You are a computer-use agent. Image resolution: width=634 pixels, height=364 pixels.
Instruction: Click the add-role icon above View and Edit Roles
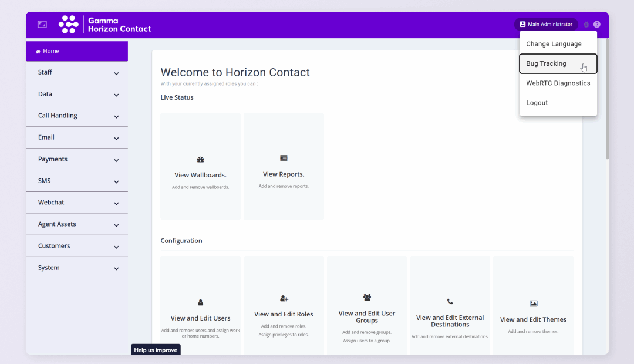[x=284, y=299]
